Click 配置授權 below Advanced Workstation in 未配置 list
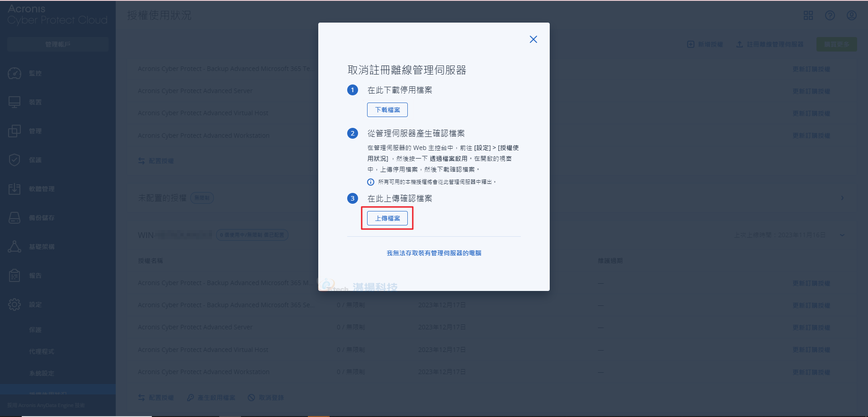This screenshot has width=868, height=417. [x=156, y=161]
